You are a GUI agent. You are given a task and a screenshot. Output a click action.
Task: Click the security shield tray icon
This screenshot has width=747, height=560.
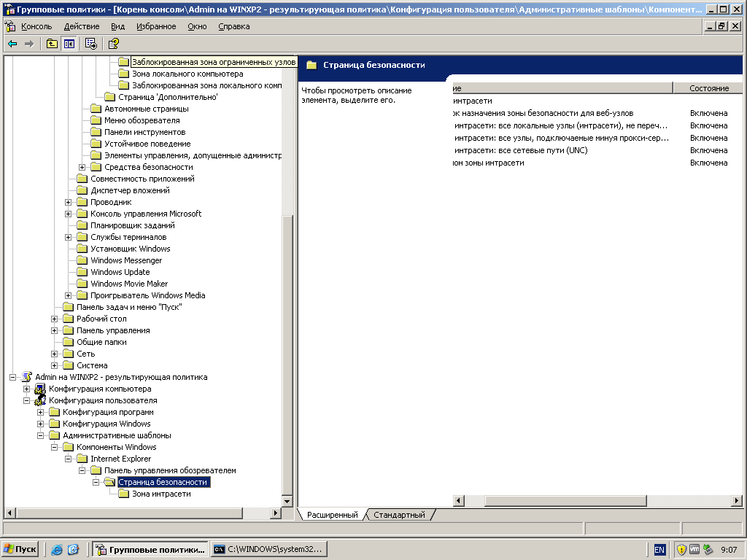681,550
